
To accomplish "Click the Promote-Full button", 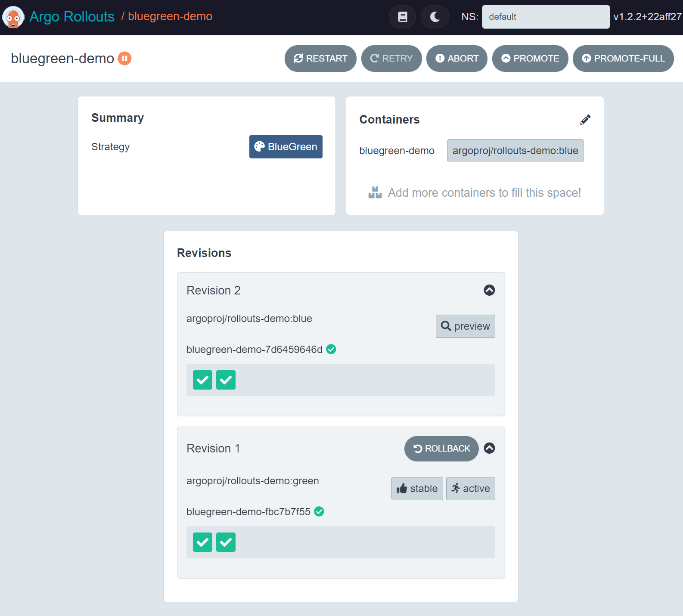I will coord(623,59).
